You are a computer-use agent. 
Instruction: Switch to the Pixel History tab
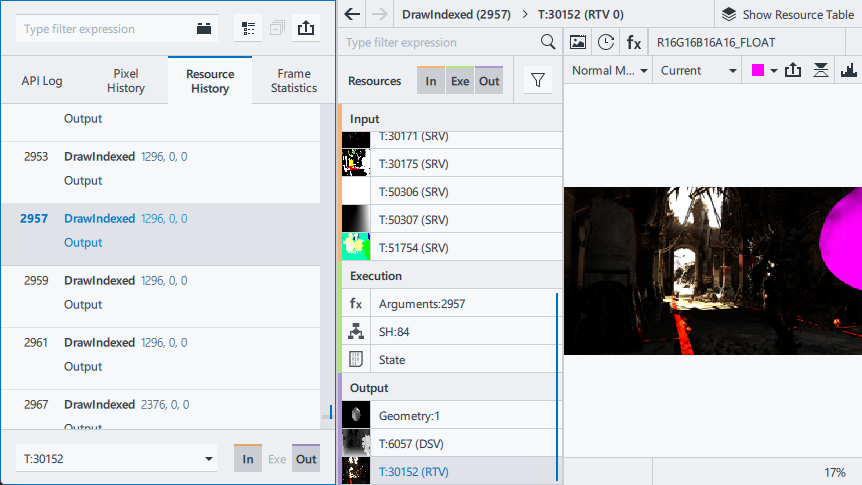pos(126,81)
